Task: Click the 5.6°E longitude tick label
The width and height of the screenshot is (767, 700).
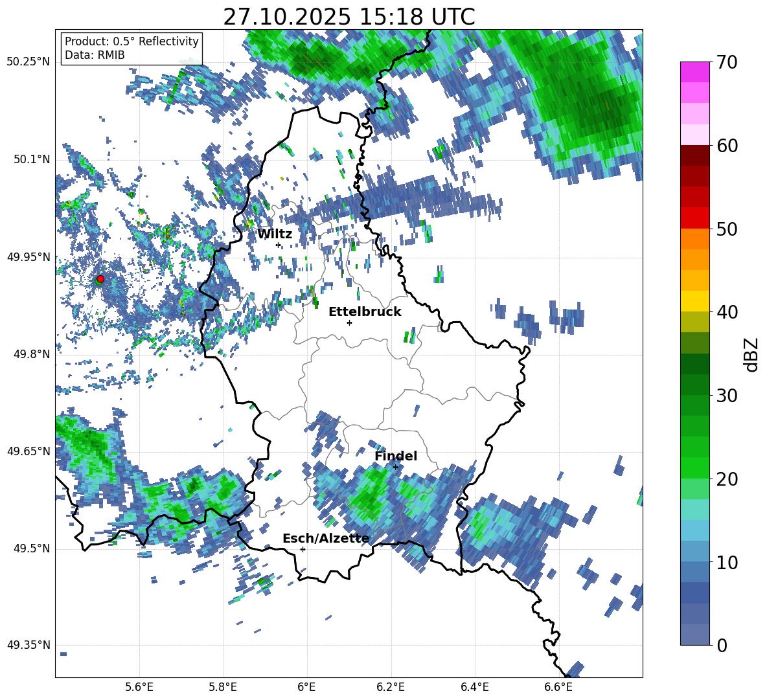Action: [x=139, y=687]
